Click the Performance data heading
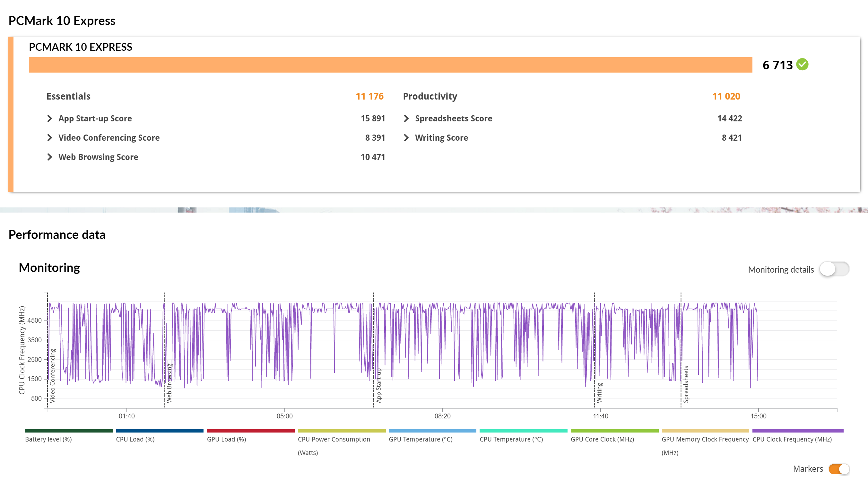This screenshot has height=490, width=868. (57, 234)
